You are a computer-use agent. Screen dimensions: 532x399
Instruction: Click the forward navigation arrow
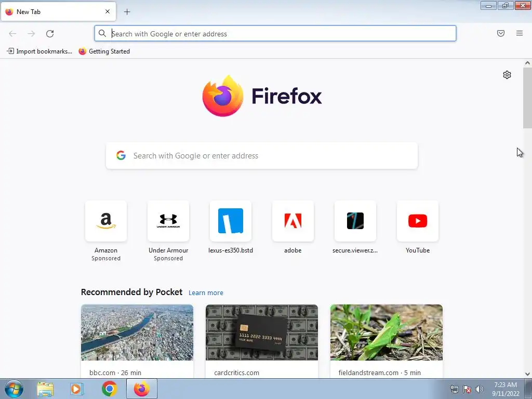(31, 34)
